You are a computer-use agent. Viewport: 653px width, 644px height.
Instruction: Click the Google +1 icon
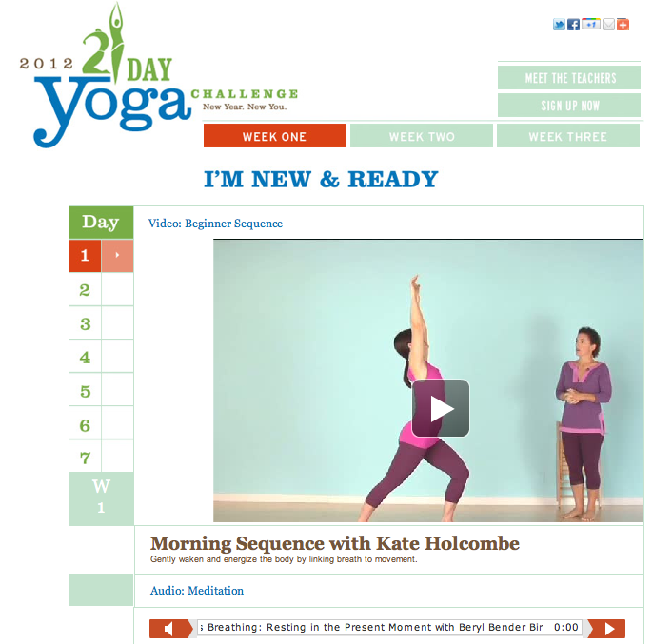point(591,25)
